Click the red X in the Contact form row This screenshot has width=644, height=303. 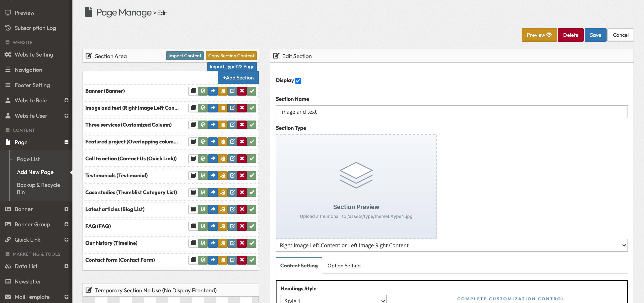click(x=242, y=260)
